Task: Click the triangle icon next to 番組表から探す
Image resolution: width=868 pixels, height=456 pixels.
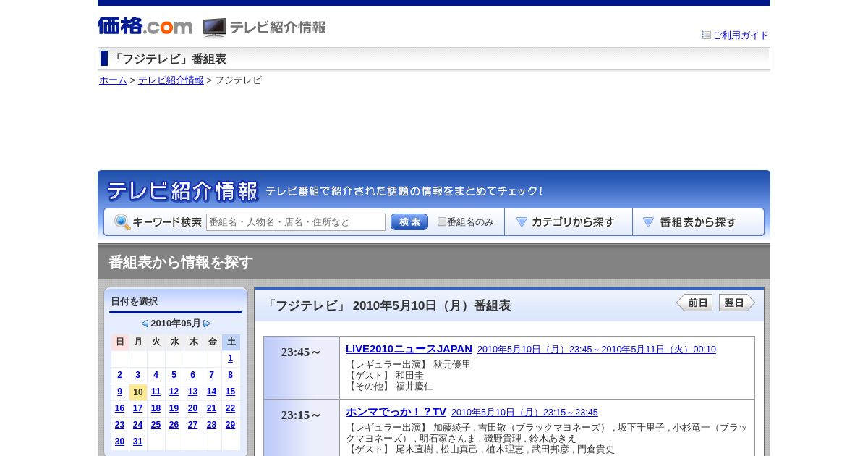Action: click(x=648, y=222)
